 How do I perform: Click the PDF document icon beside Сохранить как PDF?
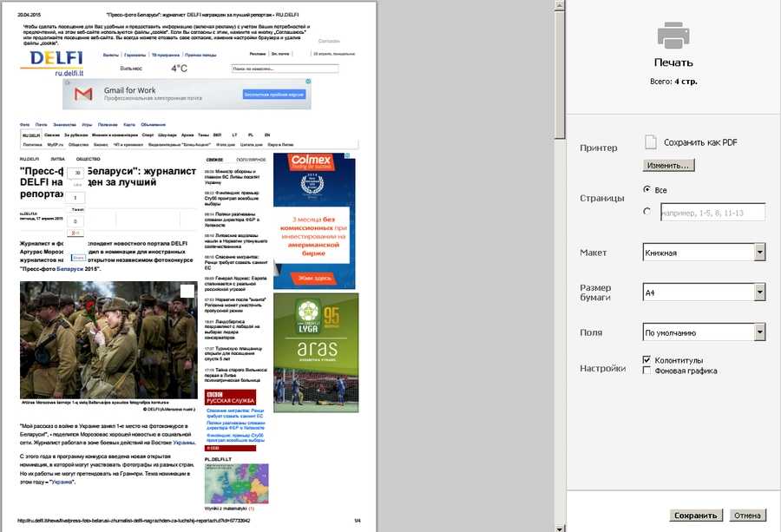[x=650, y=142]
